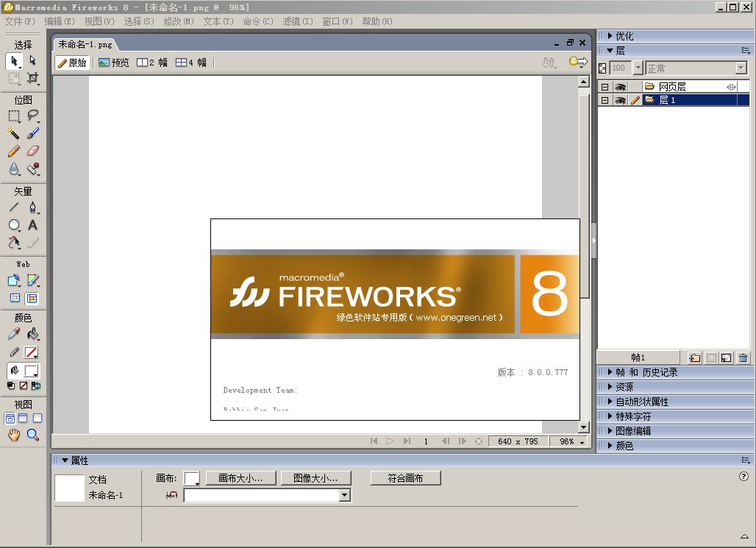This screenshot has height=548, width=756.
Task: Open the fill color swatch in toolbox
Action: click(x=31, y=371)
